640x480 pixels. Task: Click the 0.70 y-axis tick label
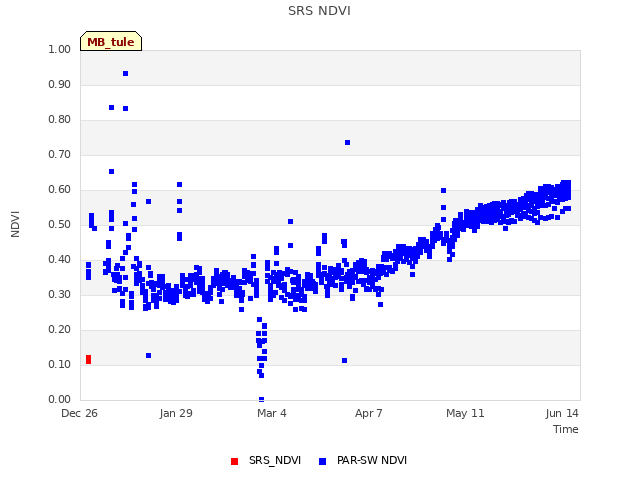click(x=60, y=155)
